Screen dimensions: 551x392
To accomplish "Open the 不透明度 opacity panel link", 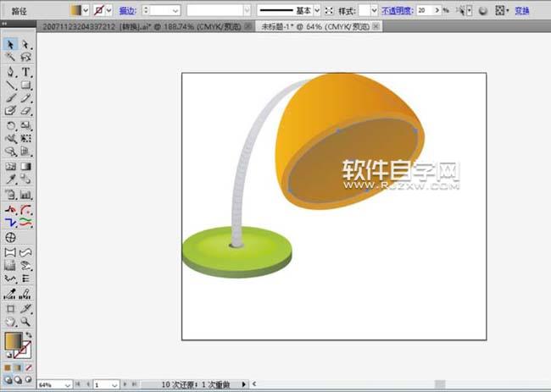I will click(397, 11).
